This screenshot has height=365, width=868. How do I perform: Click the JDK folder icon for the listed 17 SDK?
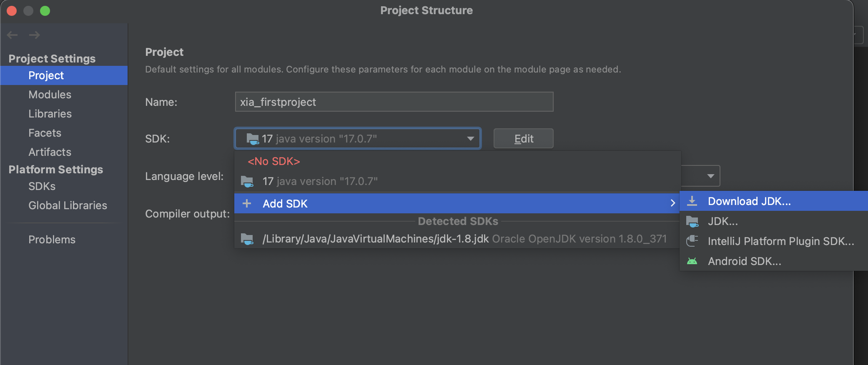[x=247, y=182]
